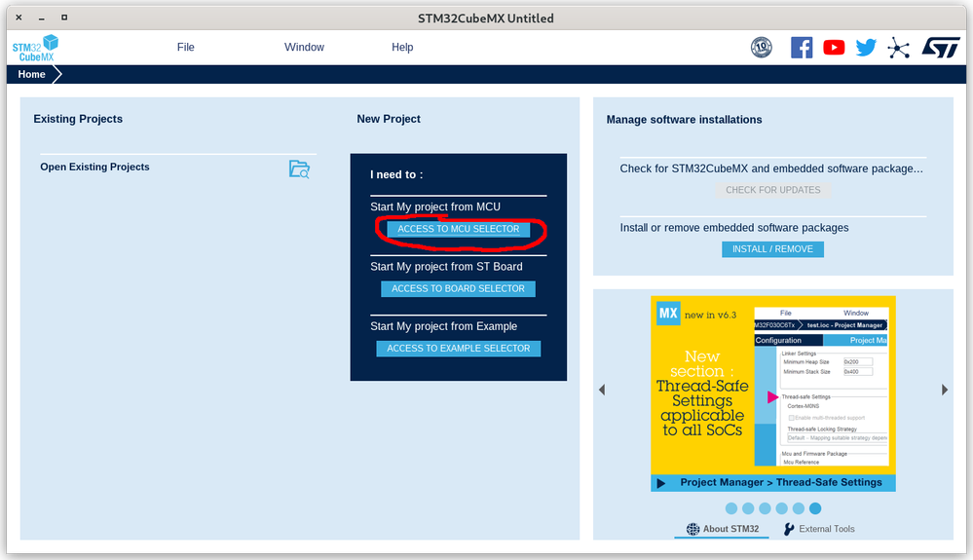This screenshot has width=973, height=560.
Task: Select the fifth carousel dot
Action: click(x=799, y=508)
